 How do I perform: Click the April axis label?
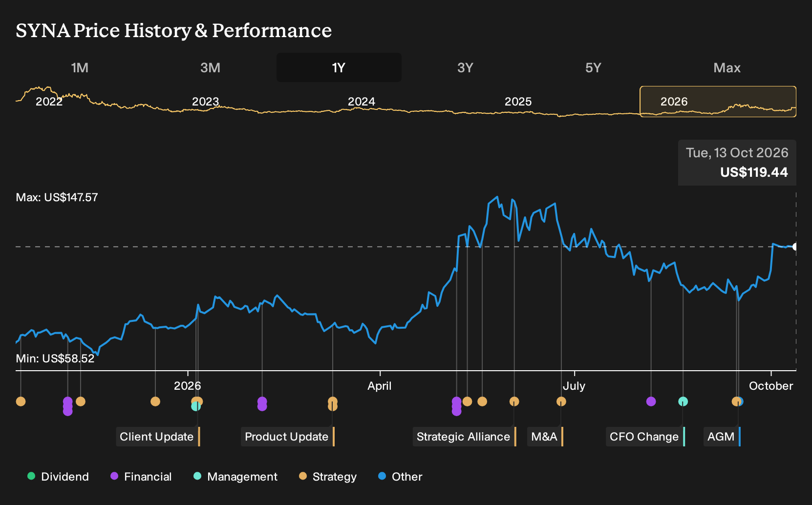(380, 386)
